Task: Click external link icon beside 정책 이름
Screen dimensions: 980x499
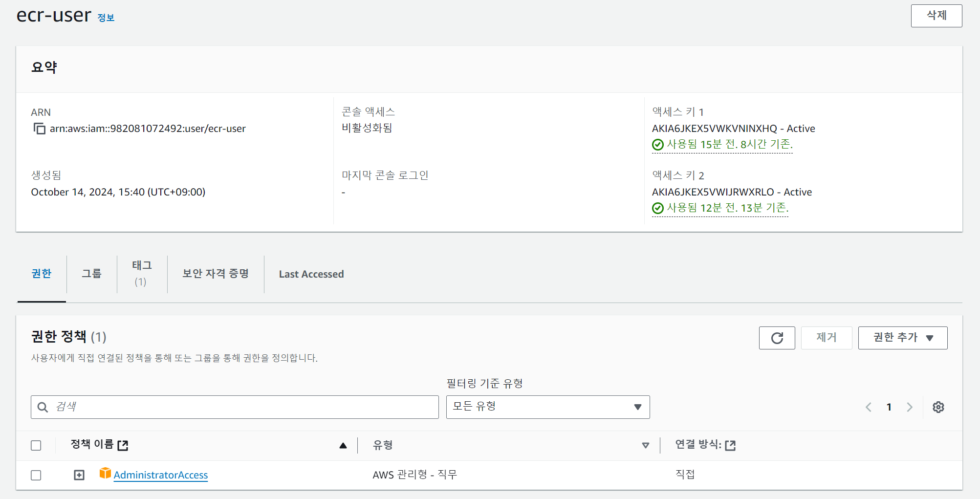Action: 123,445
